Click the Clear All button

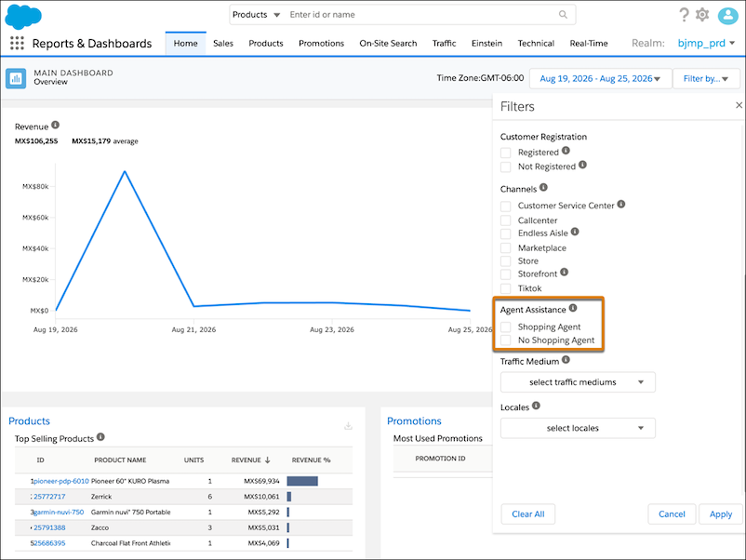click(528, 514)
